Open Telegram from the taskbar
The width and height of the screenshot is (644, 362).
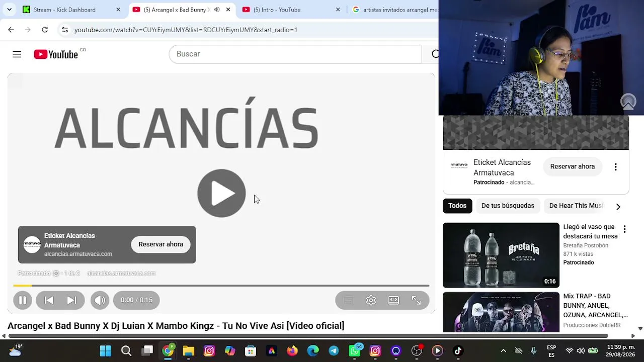point(334,351)
